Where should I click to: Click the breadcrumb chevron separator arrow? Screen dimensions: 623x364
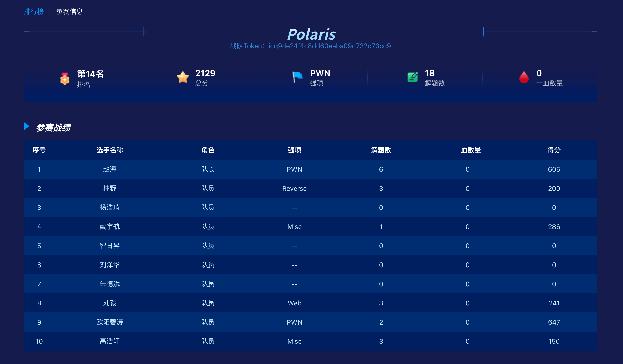(x=50, y=12)
